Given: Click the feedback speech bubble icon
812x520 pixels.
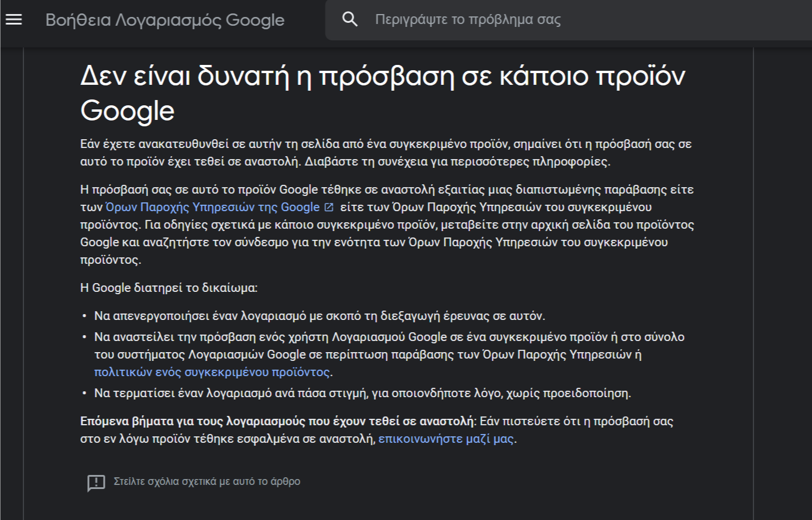Looking at the screenshot, I should click(x=96, y=483).
